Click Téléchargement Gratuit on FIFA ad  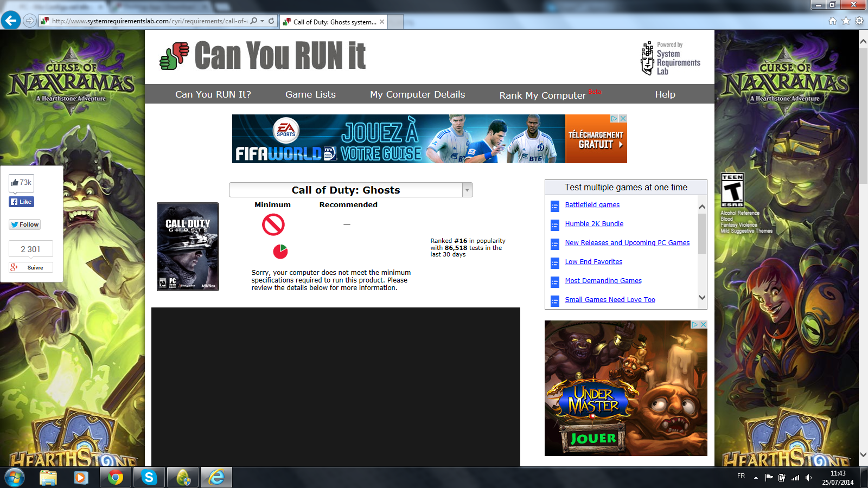[596, 139]
